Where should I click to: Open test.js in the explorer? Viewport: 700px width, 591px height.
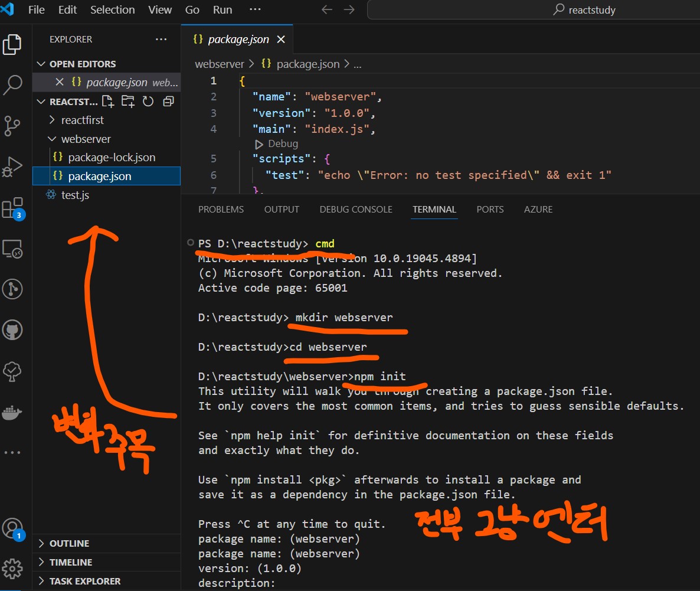click(x=106, y=195)
